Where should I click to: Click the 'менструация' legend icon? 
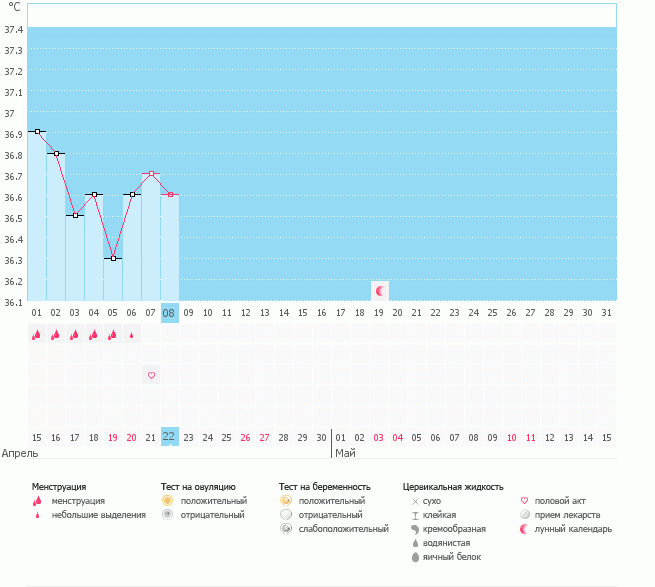click(x=37, y=500)
